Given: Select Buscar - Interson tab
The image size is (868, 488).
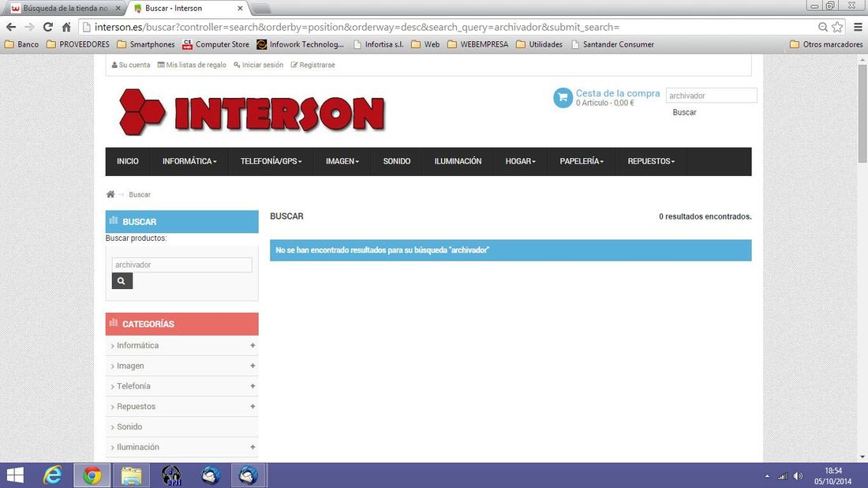Looking at the screenshot, I should point(189,9).
